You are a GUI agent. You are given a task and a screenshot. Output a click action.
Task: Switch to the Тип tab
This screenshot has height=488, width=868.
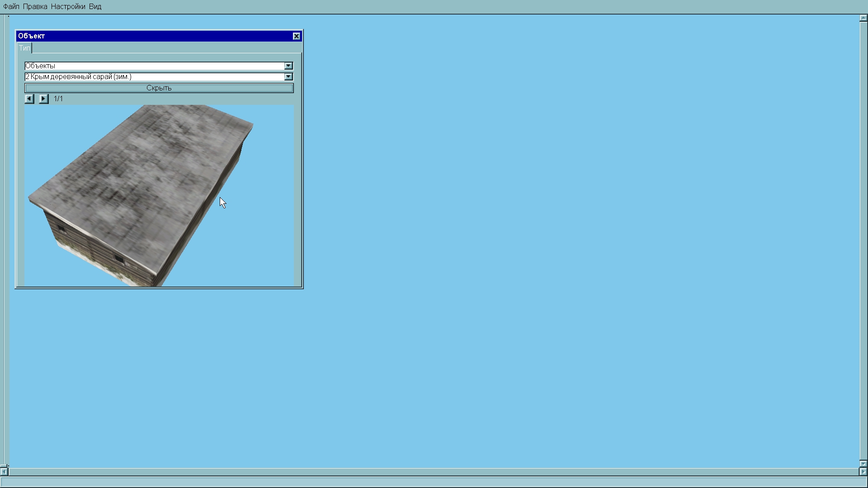pos(24,48)
